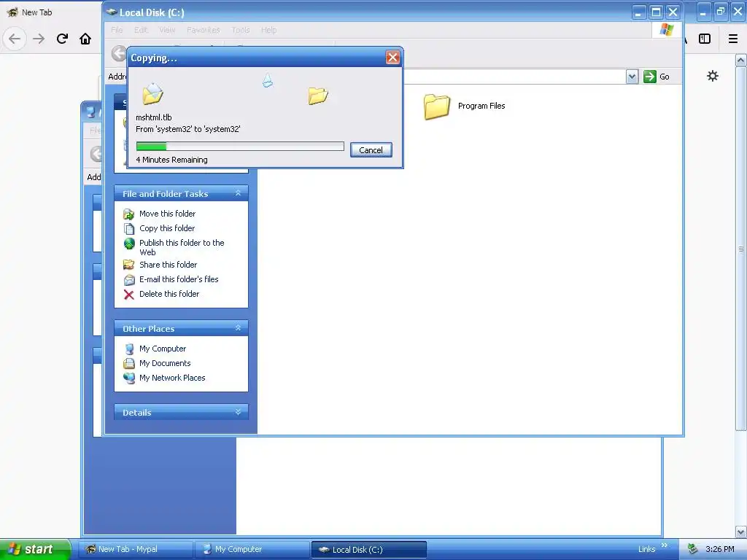747x560 pixels.
Task: Click E-mail this folder's files
Action: [x=179, y=279]
